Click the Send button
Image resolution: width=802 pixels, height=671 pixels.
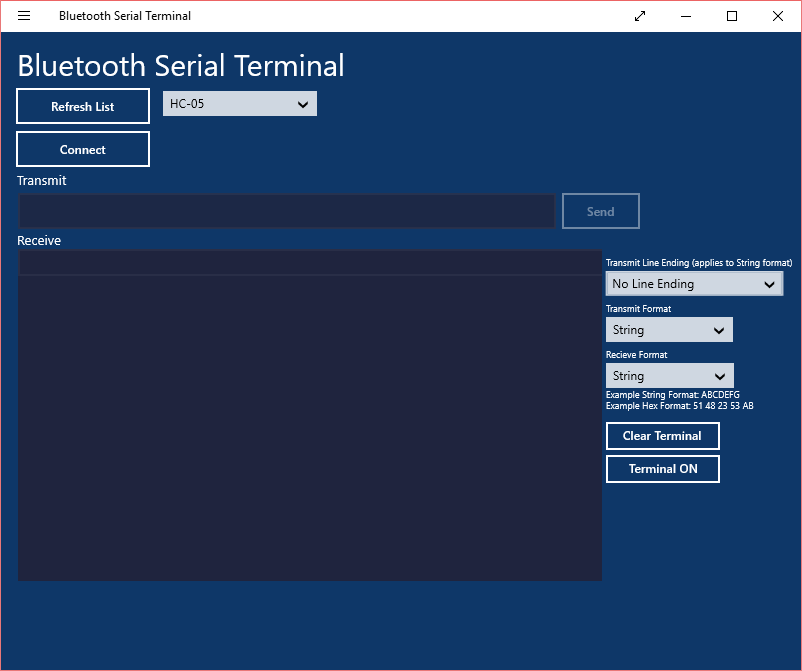(x=600, y=211)
